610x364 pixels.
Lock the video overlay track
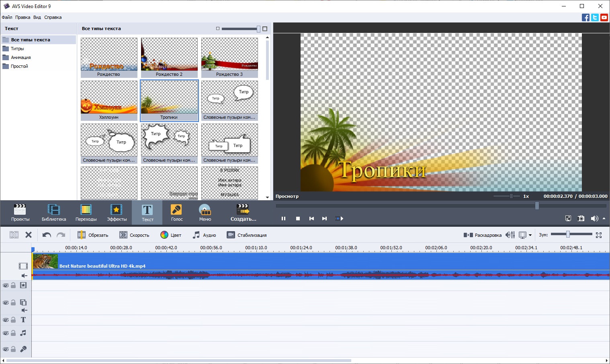13,303
